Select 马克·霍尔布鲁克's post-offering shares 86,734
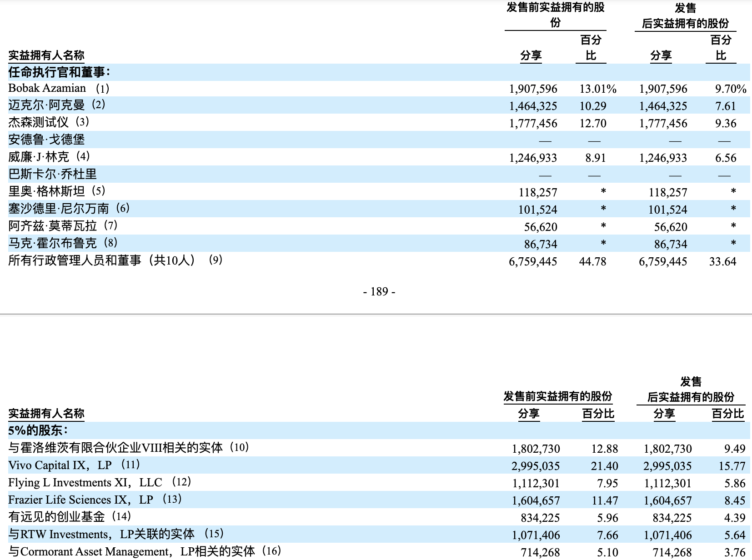 [671, 245]
